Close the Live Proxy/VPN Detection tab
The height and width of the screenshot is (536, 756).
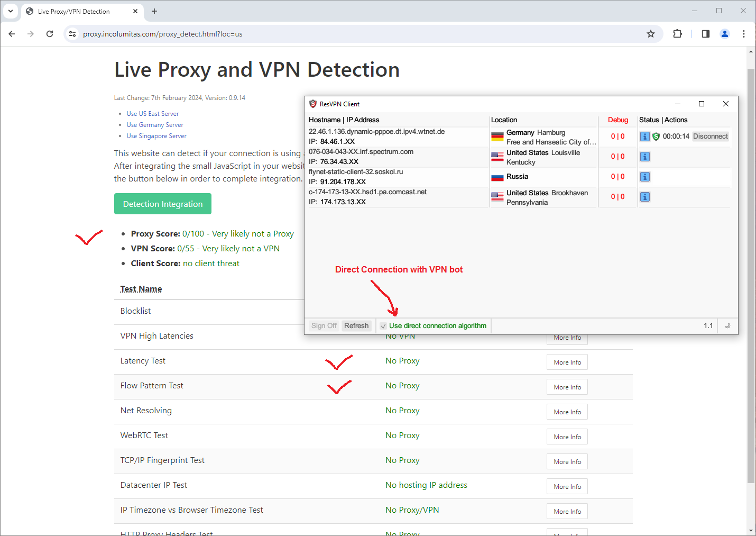coord(135,11)
